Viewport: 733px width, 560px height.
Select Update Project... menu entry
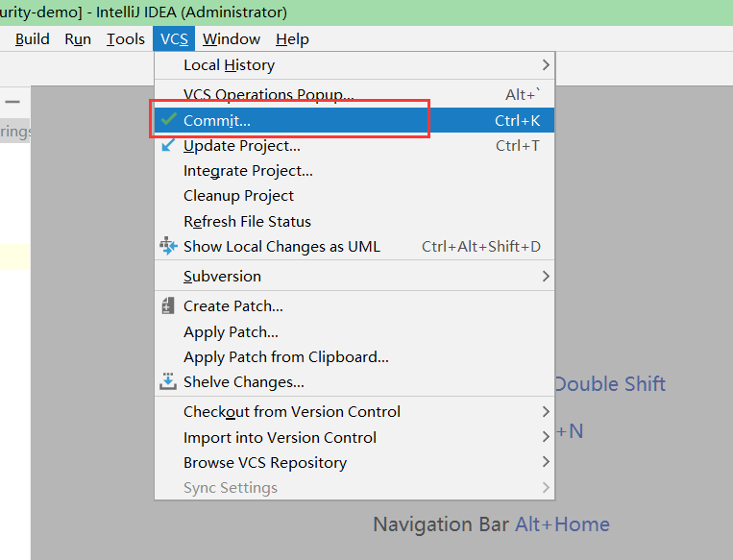[x=354, y=145]
